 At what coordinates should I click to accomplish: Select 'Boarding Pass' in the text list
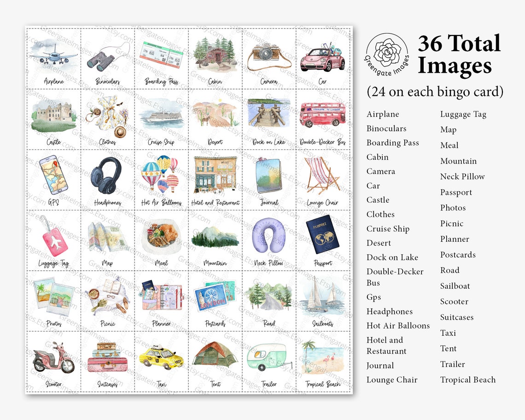(392, 143)
